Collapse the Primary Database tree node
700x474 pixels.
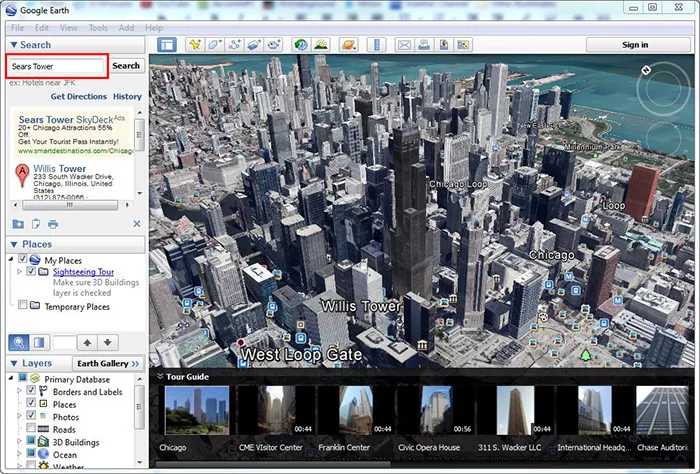11,378
